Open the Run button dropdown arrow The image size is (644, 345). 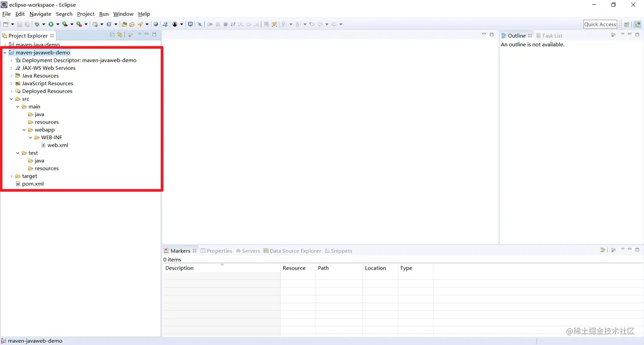58,24
